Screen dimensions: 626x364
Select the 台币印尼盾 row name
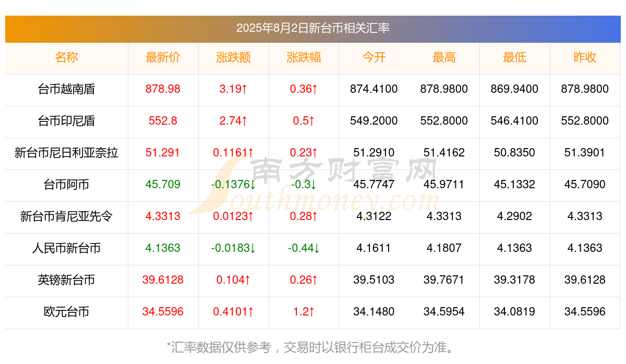66,121
